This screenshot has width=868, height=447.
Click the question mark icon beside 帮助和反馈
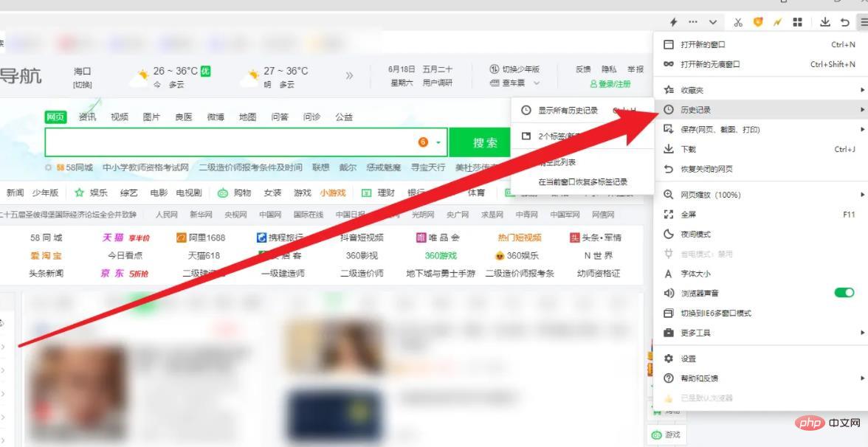(x=669, y=378)
